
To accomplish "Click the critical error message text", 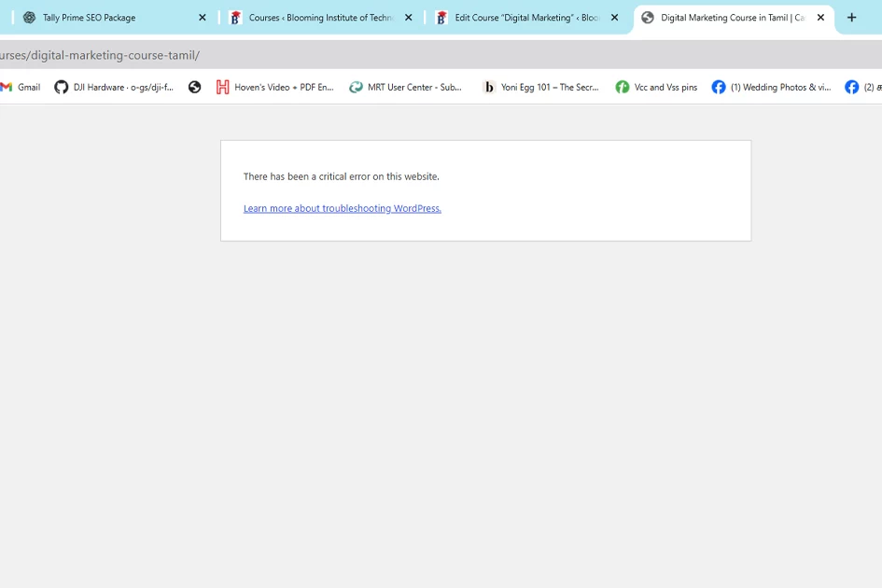I will pyautogui.click(x=341, y=176).
